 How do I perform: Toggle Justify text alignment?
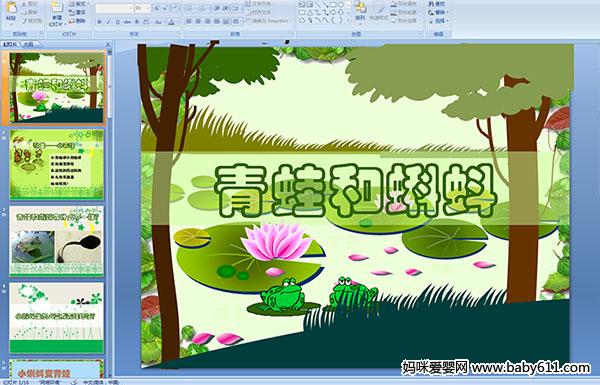click(x=217, y=21)
